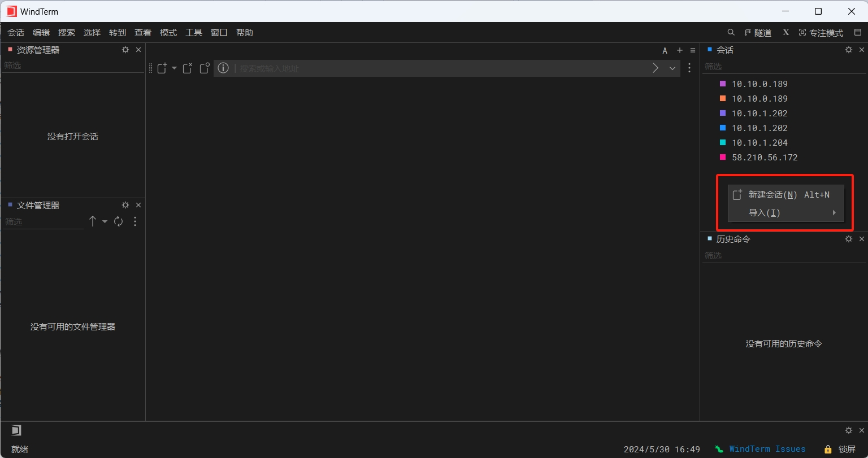Expand the new session dropdown arrow
Screen dimensions: 868x458
pos(174,68)
